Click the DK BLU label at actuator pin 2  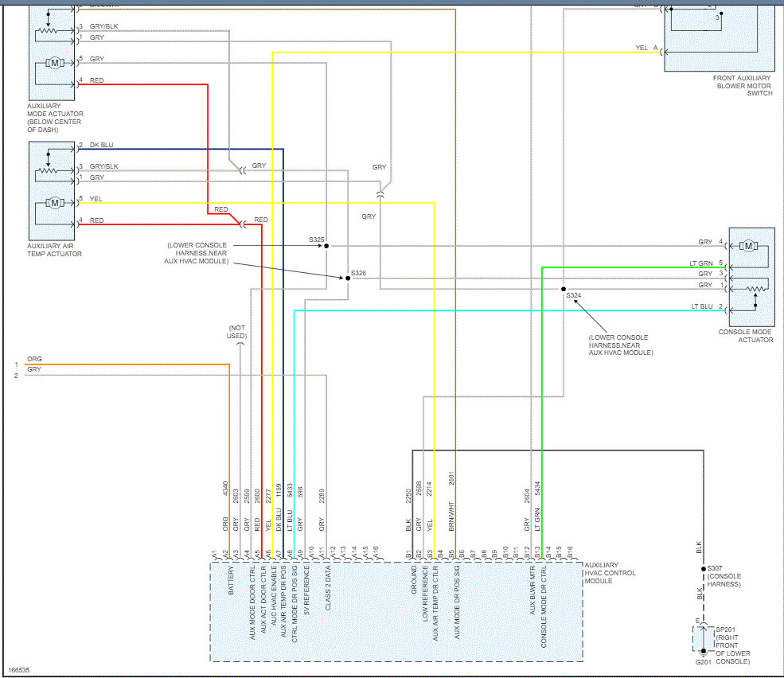102,145
